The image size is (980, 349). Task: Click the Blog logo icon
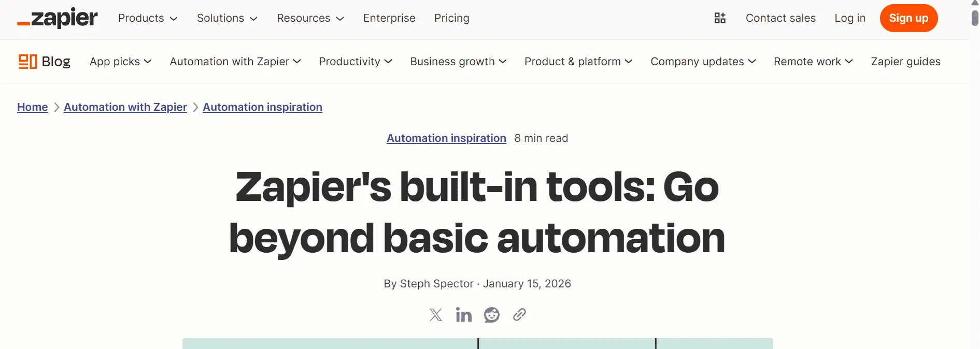pos(28,62)
